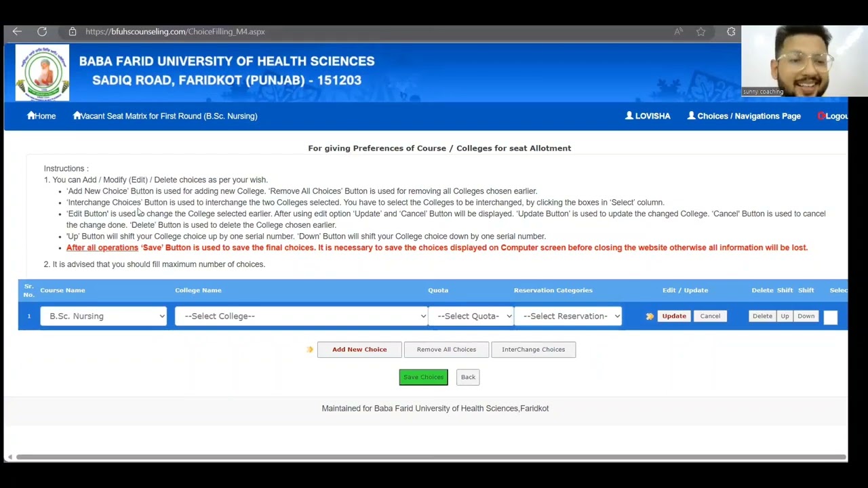Expand the Select Quota dropdown
The height and width of the screenshot is (488, 868).
click(x=471, y=316)
